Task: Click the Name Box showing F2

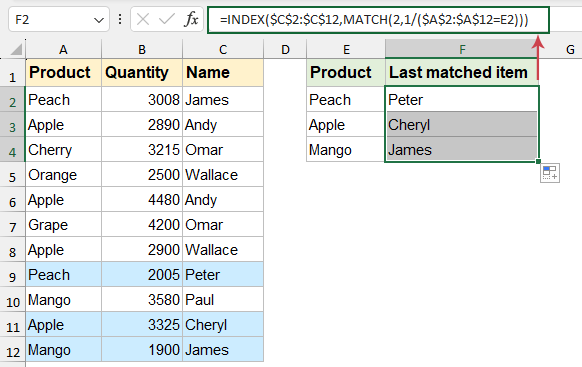Action: [x=59, y=19]
